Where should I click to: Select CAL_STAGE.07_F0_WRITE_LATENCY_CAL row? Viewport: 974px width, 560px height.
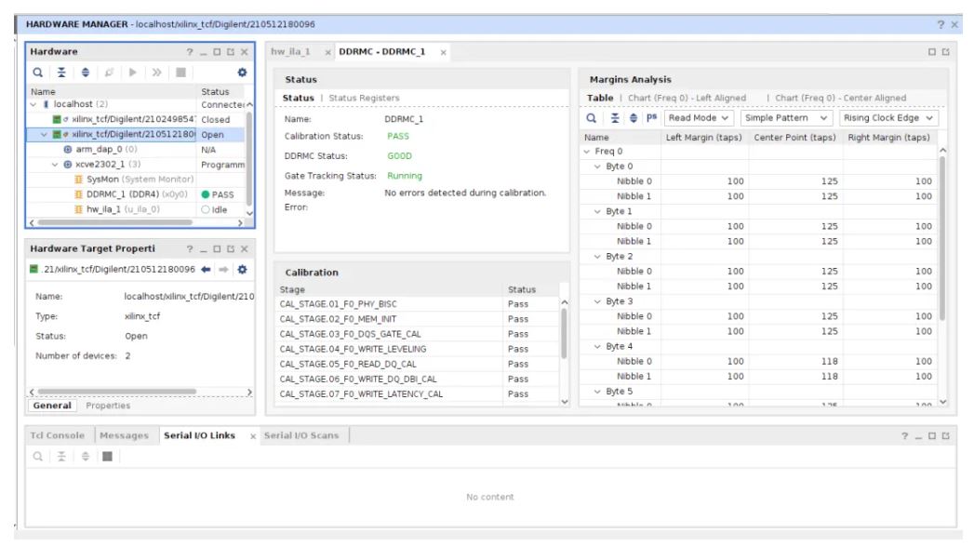click(x=419, y=394)
